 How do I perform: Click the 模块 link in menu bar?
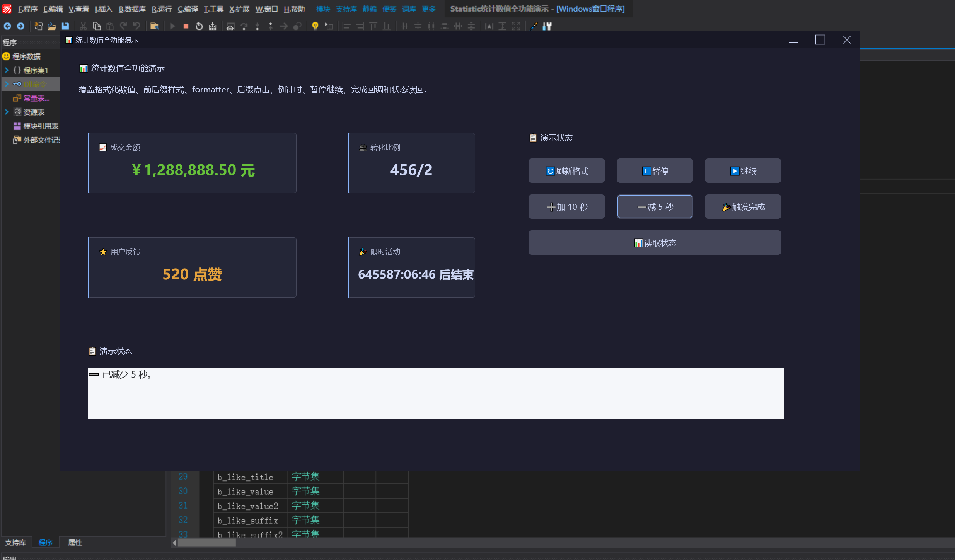pyautogui.click(x=323, y=9)
